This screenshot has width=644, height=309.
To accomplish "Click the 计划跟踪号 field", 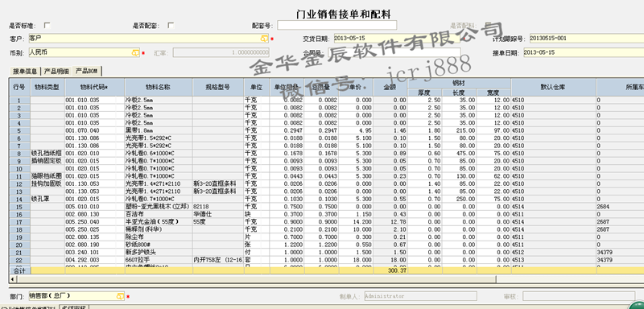I will (x=587, y=39).
